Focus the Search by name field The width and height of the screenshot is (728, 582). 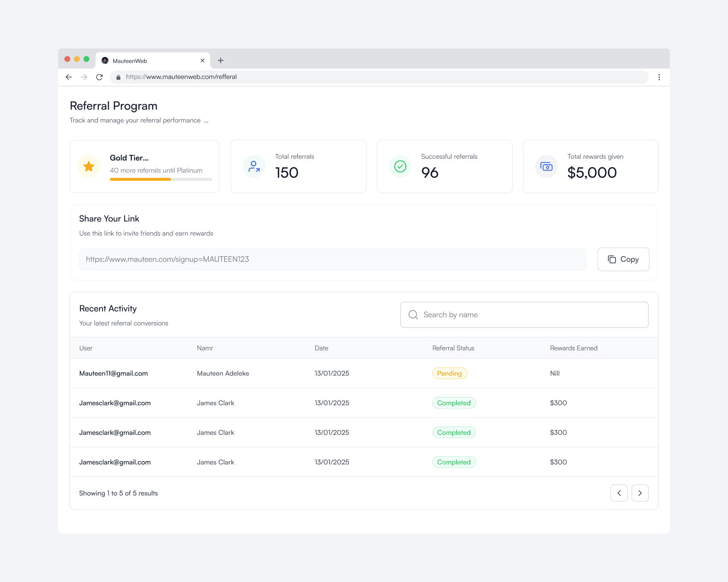[x=524, y=315]
